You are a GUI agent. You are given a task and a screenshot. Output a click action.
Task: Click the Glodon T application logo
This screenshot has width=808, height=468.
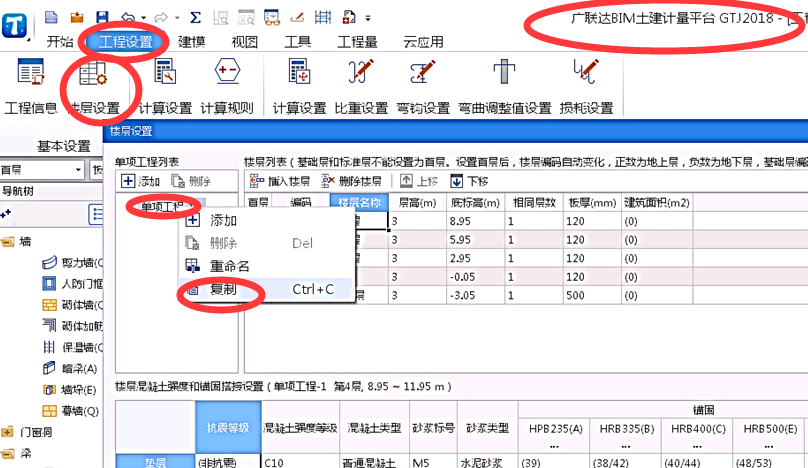click(14, 25)
